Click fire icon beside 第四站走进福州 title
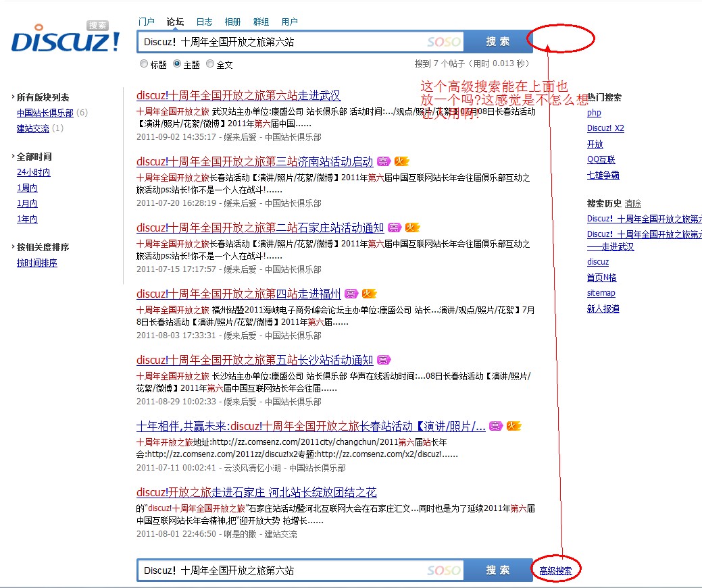Viewport: 702px width, 588px height. pyautogui.click(x=370, y=294)
